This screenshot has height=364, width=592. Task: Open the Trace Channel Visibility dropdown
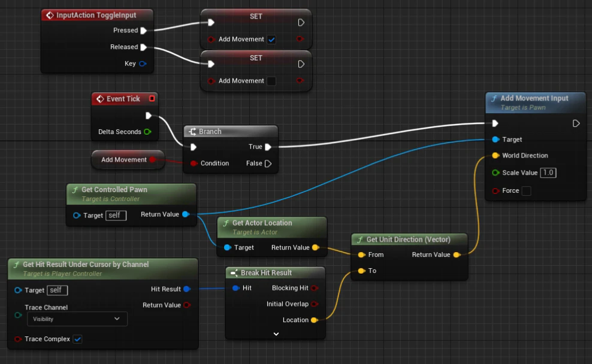77,319
